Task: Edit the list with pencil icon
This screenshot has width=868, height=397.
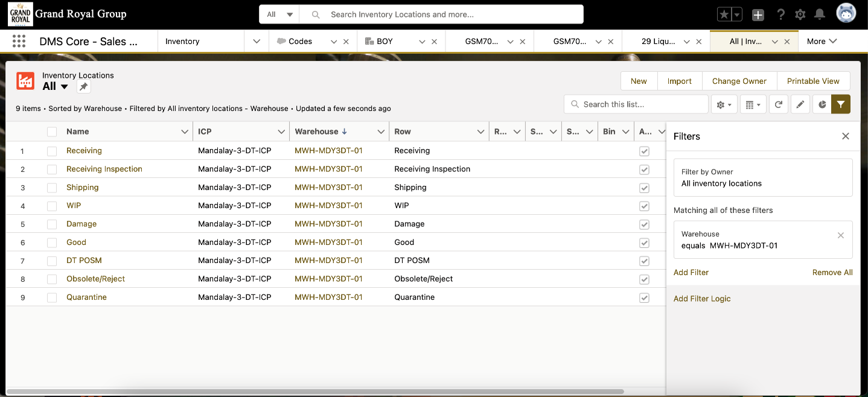Action: (x=800, y=104)
